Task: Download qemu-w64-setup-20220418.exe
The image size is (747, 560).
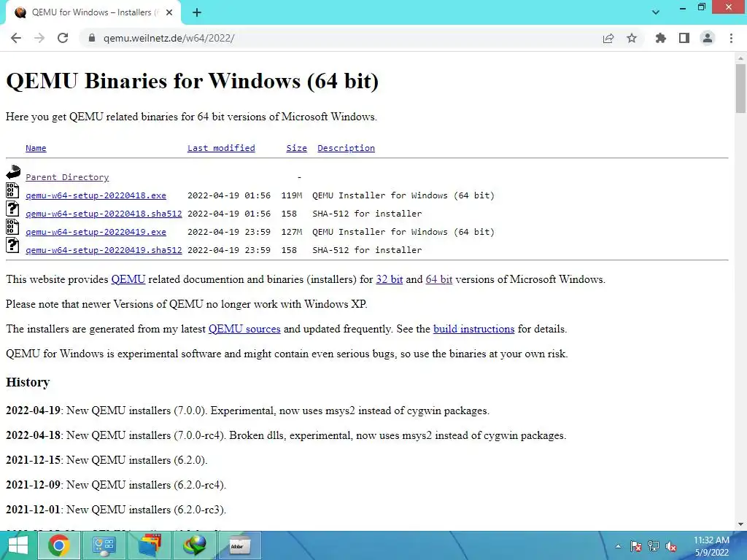Action: click(x=96, y=195)
